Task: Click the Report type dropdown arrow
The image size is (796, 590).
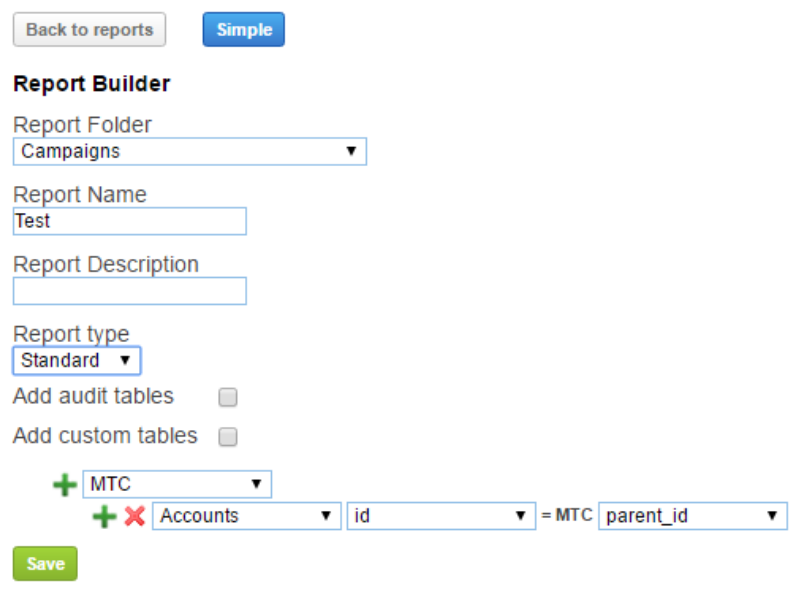Action: 125,360
